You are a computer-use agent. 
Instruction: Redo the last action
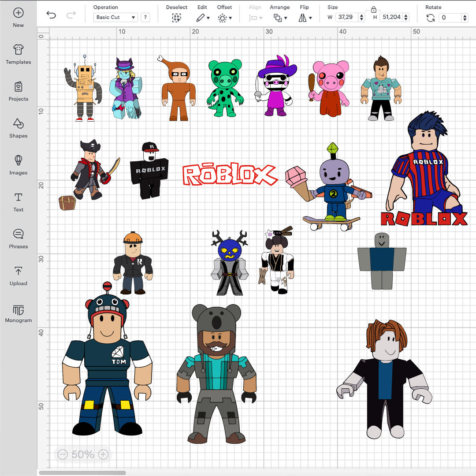coord(71,15)
